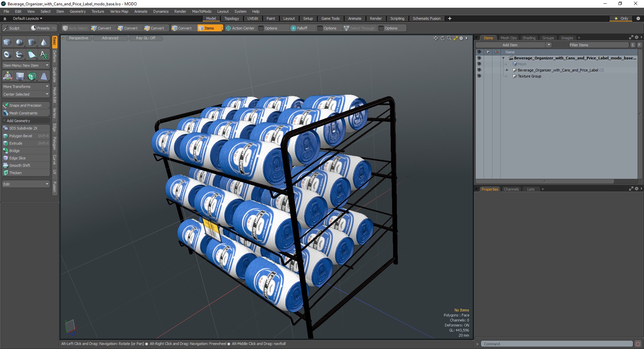This screenshot has width=644, height=349.
Task: Select the Tube primitive tool
Action: 19,54
